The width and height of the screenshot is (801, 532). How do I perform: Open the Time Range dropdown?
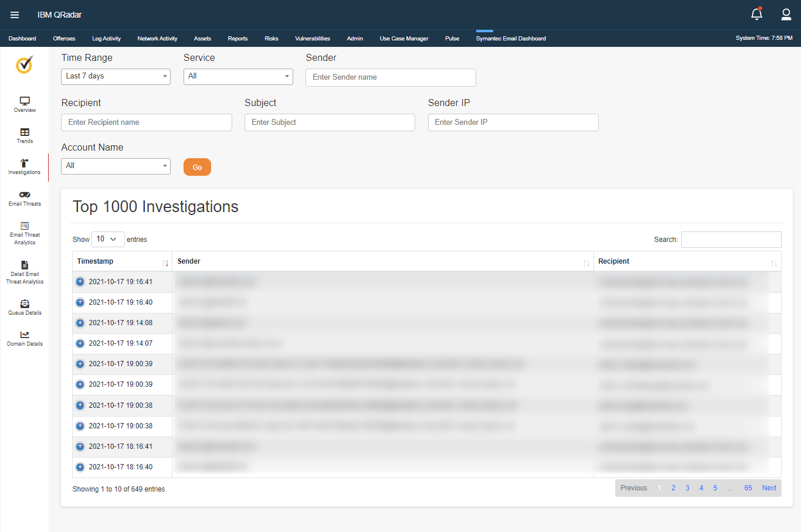[116, 76]
